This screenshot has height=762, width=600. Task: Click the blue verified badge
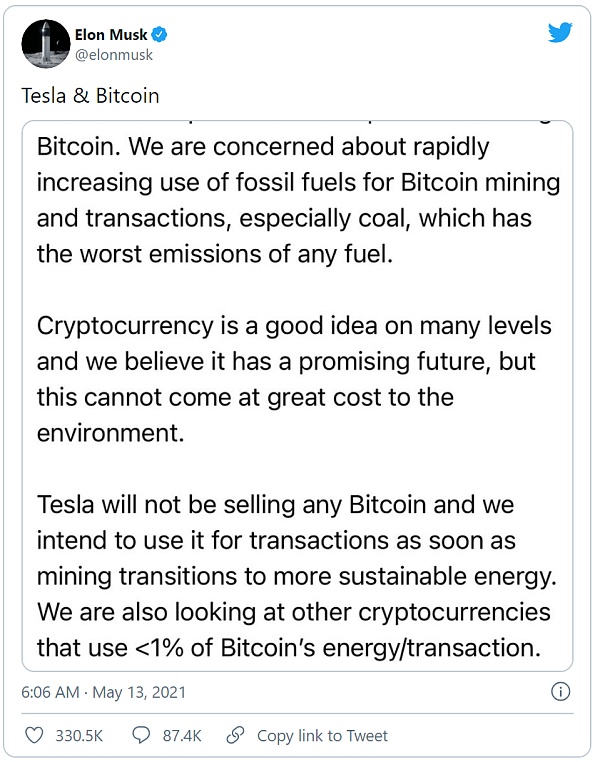point(159,35)
